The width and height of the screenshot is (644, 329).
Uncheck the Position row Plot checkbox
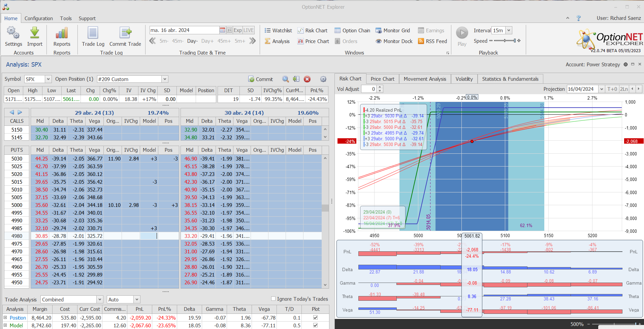click(x=316, y=318)
